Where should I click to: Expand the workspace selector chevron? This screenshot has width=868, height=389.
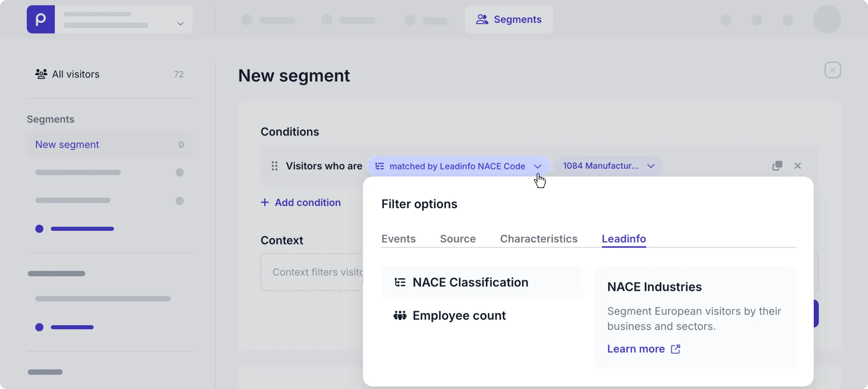(180, 23)
